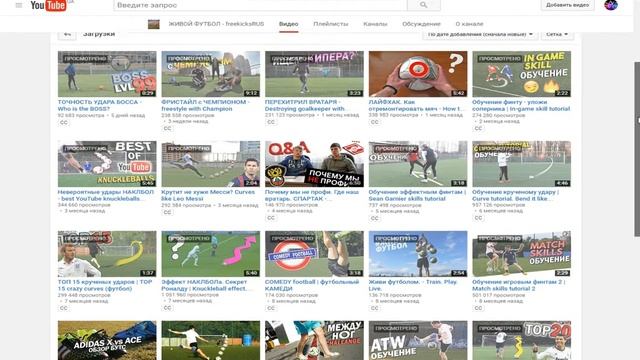Image resolution: width=640 pixels, height=360 pixels.
Task: Open video link Крутит не хуже Месси
Action: (208, 195)
